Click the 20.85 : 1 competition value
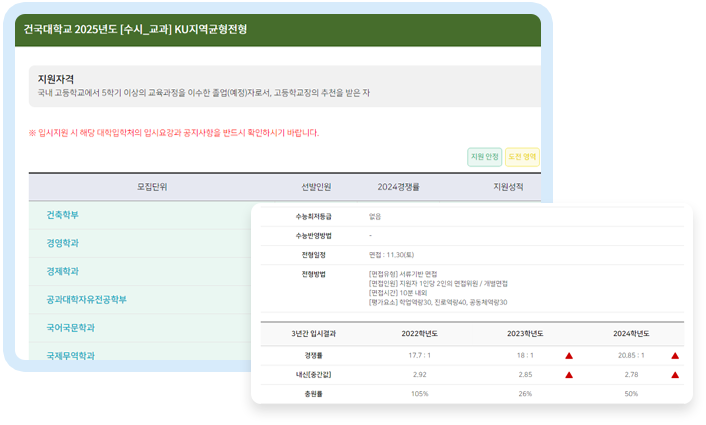 coord(631,355)
